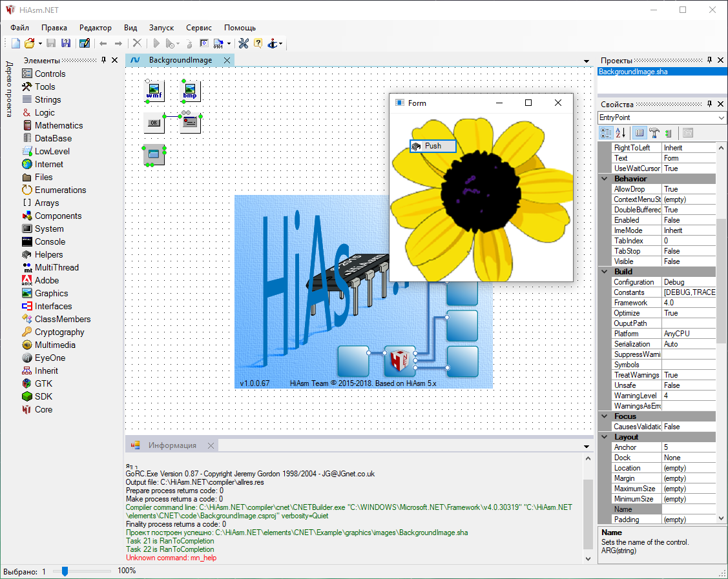Click the Name property value field
The height and width of the screenshot is (579, 728).
pyautogui.click(x=689, y=509)
